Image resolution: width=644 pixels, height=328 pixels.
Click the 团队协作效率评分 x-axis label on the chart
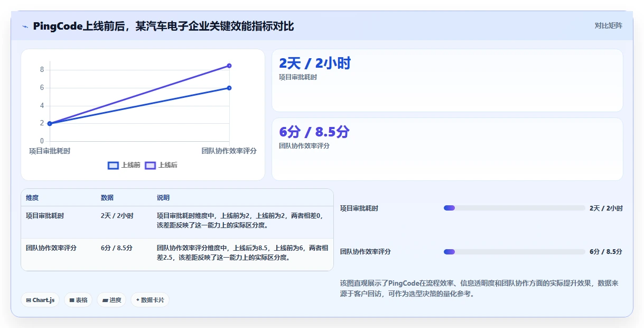(229, 151)
